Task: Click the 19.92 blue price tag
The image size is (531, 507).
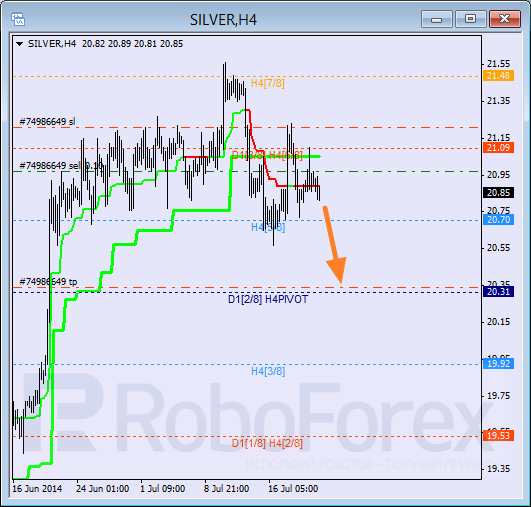Action: 498,364
